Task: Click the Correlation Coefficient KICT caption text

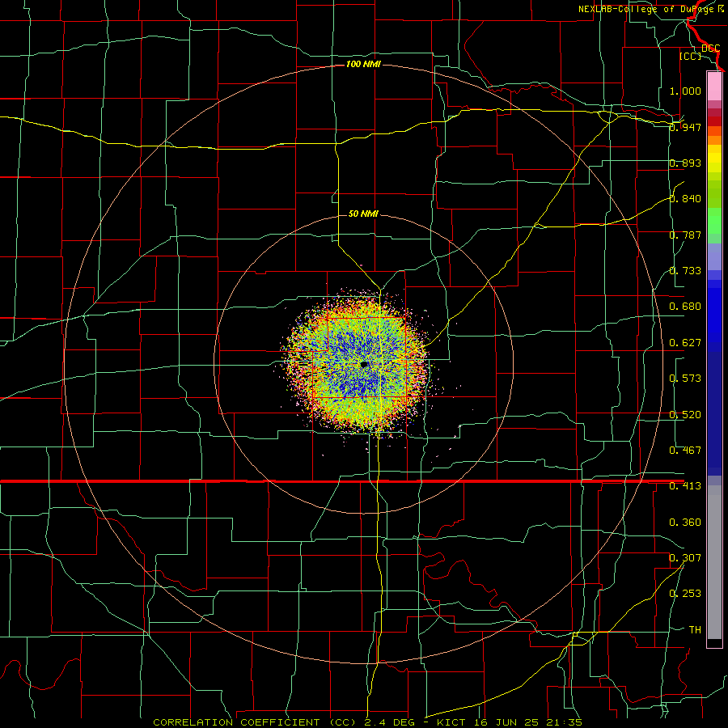Action: coord(368,722)
